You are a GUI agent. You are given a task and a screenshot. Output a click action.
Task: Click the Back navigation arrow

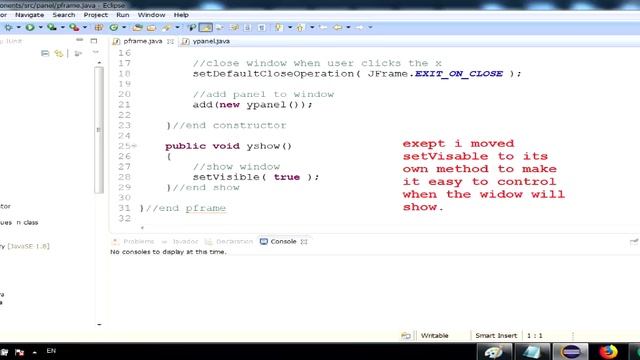pos(337,27)
